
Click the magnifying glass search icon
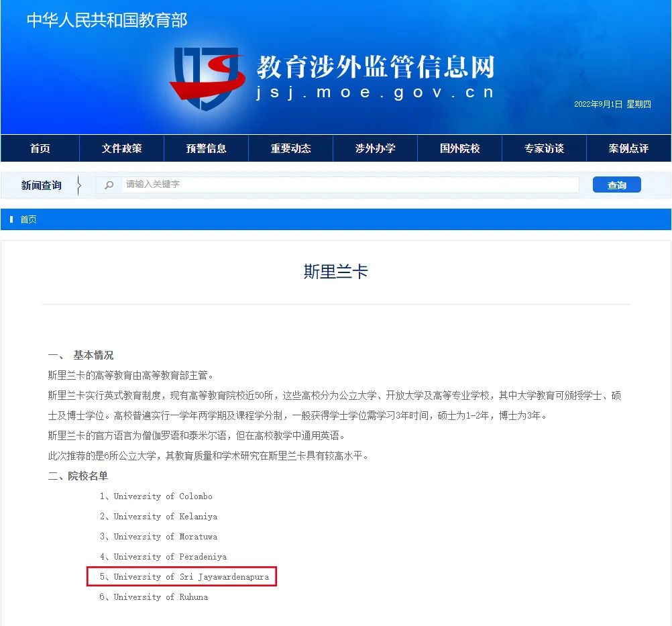point(108,184)
